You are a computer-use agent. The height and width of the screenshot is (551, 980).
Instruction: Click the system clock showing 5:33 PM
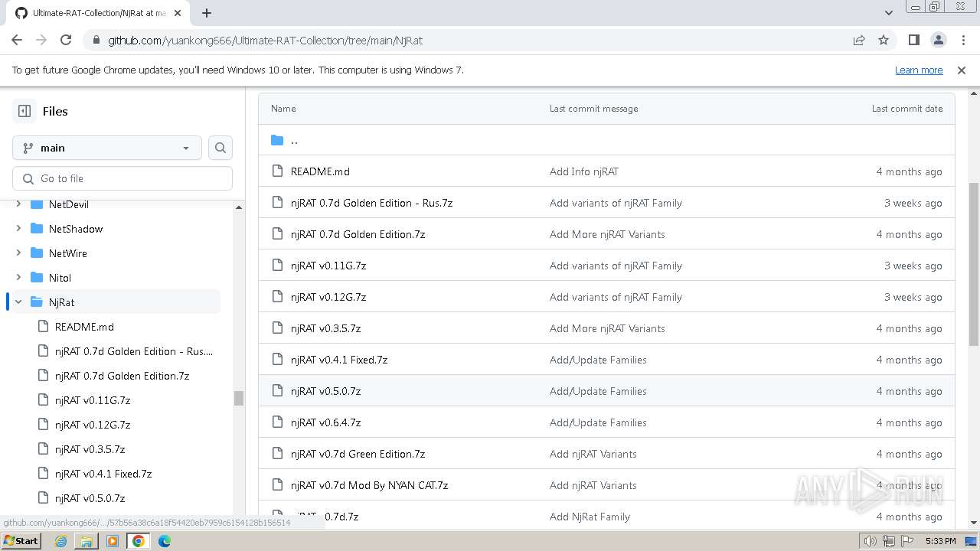point(940,541)
